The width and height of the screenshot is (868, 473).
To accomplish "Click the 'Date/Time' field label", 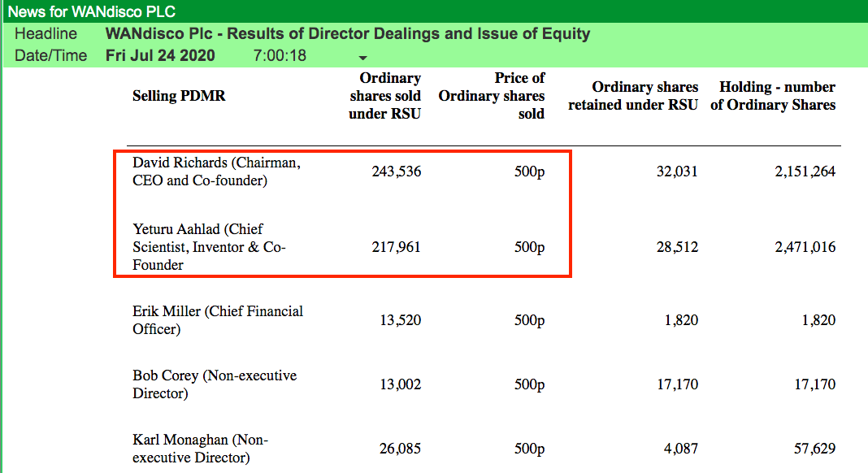I will 50,55.
